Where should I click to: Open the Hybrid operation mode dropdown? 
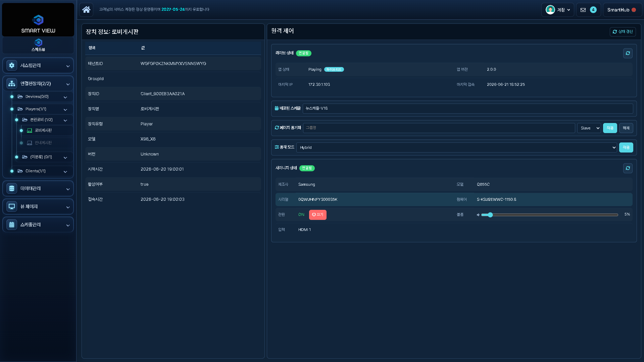coord(457,147)
